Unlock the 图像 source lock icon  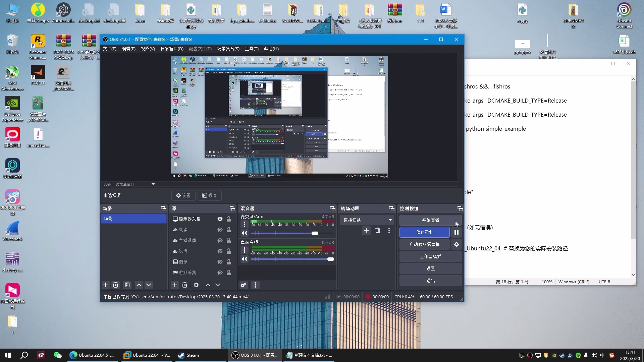pyautogui.click(x=229, y=262)
